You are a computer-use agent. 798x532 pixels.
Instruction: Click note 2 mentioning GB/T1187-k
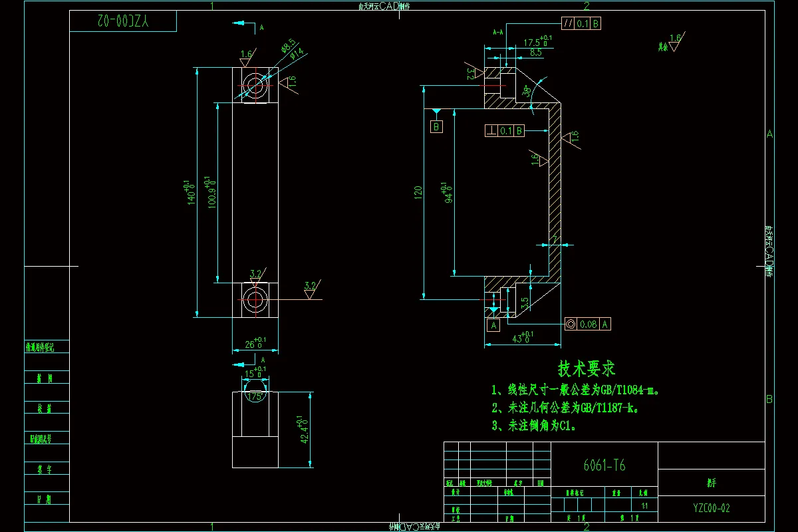pyautogui.click(x=567, y=408)
